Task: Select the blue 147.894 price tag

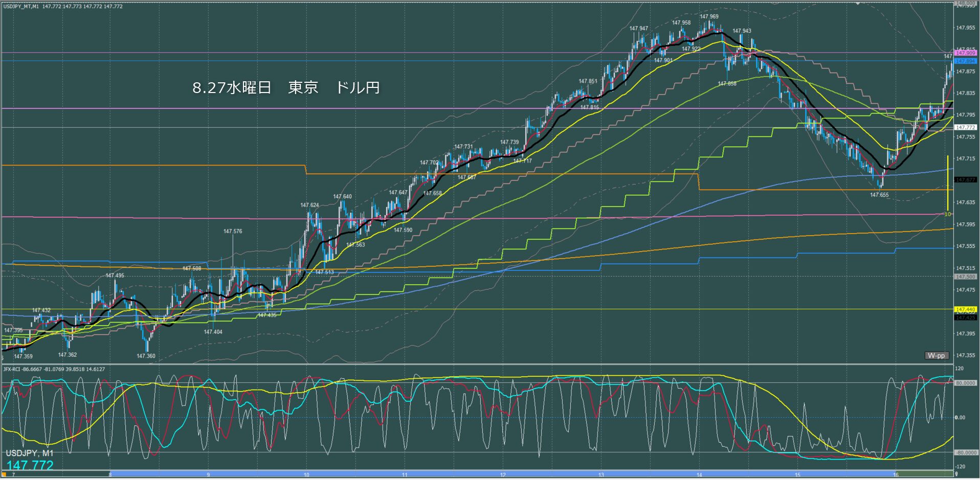Action: [x=965, y=61]
